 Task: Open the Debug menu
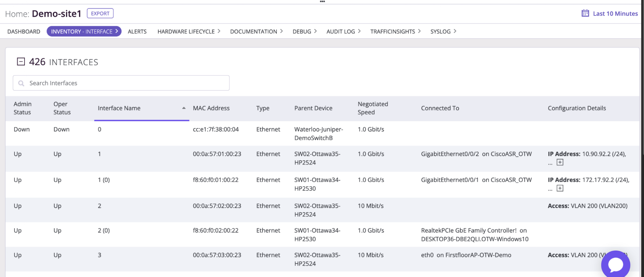(305, 31)
